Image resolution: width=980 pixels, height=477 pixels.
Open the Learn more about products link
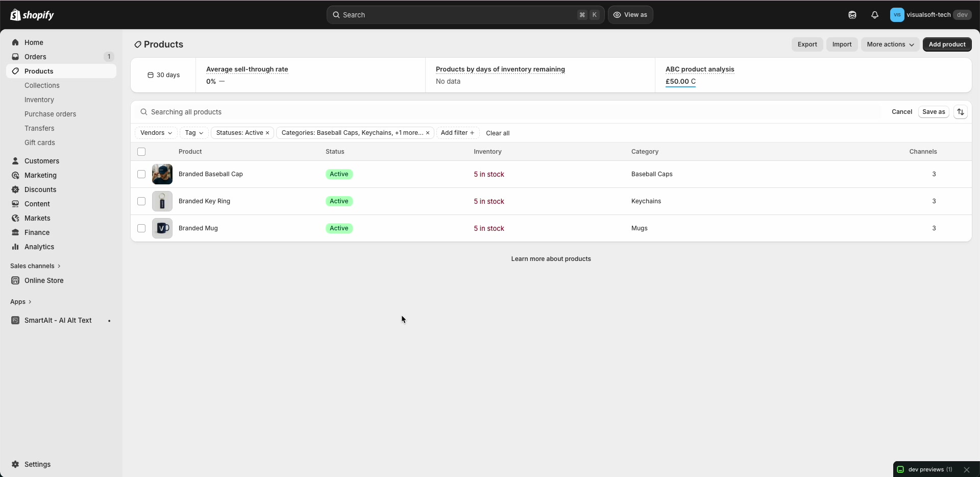[x=551, y=259]
